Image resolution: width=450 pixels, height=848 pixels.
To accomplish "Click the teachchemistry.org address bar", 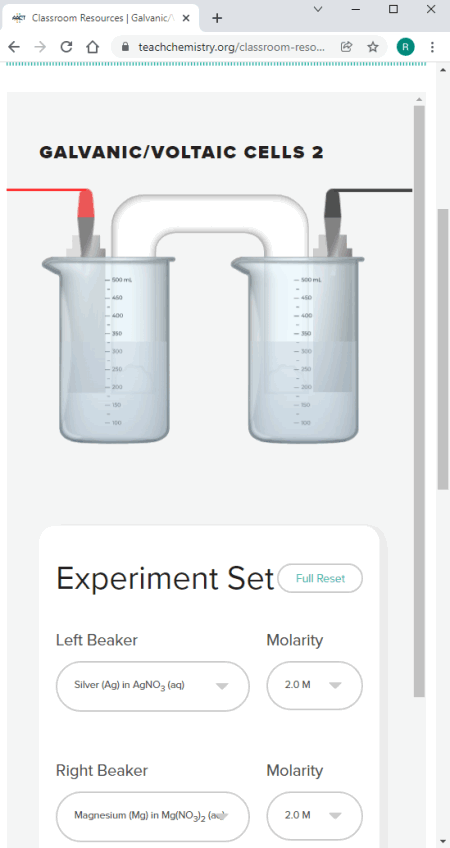I will (231, 47).
